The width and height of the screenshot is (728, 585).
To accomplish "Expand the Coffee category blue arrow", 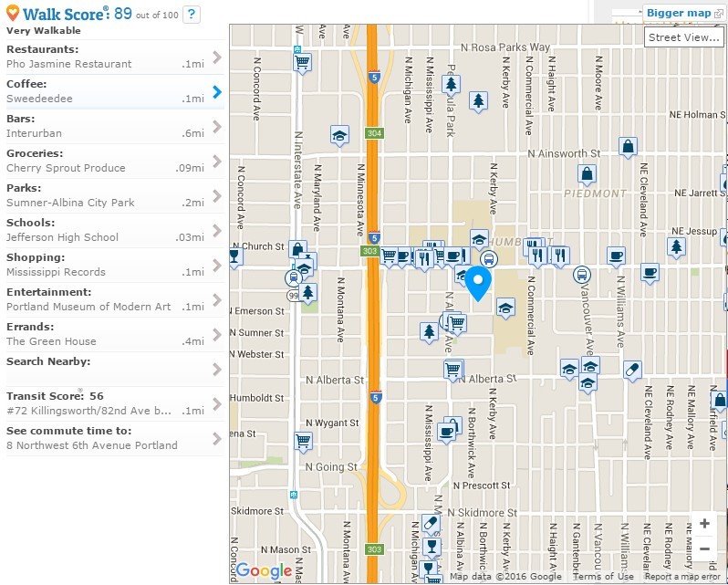I will click(216, 92).
